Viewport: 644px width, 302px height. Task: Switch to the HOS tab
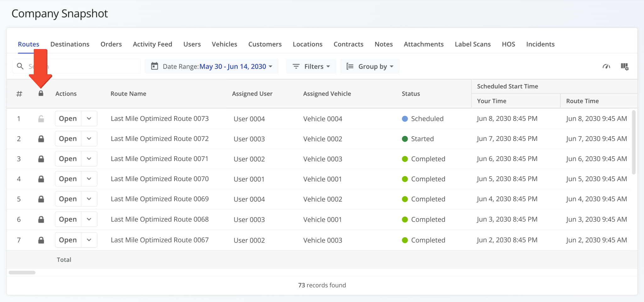pos(508,44)
